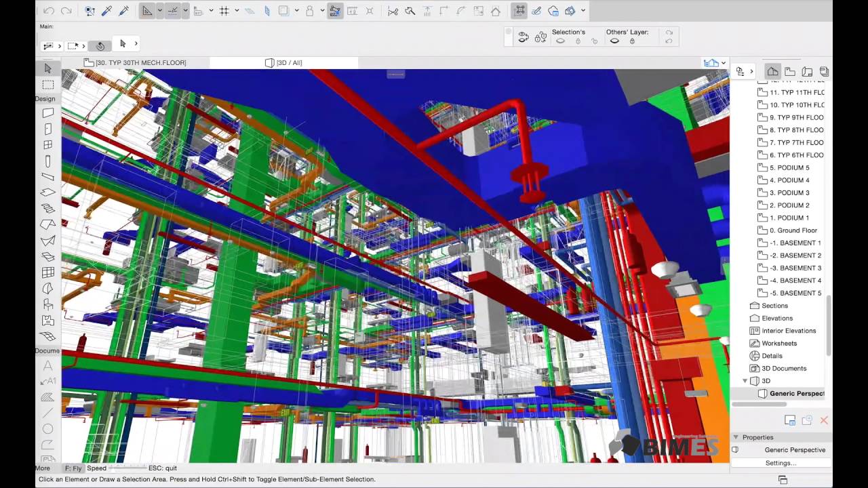Open Guide Lines dropdown arrow
Image resolution: width=868 pixels, height=488 pixels.
pyautogui.click(x=159, y=11)
